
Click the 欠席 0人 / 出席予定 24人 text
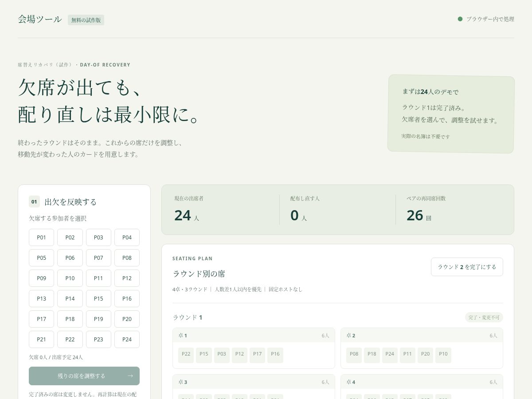[x=56, y=357]
